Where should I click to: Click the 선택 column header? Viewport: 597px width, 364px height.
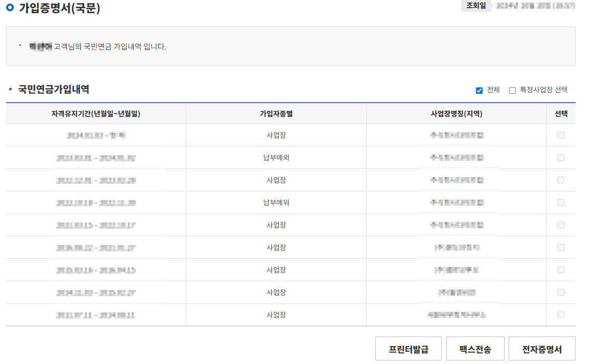(562, 114)
